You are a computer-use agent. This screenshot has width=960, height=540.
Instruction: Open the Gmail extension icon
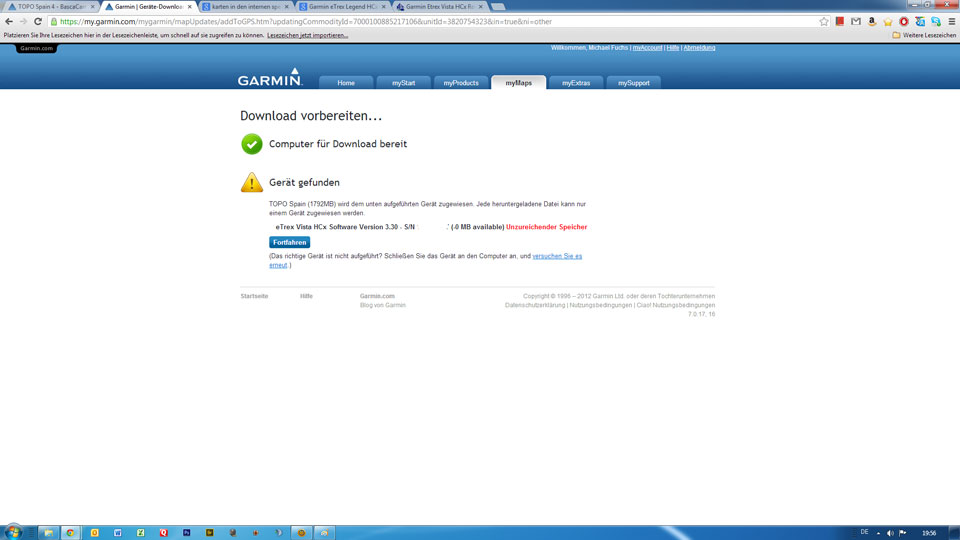click(856, 21)
